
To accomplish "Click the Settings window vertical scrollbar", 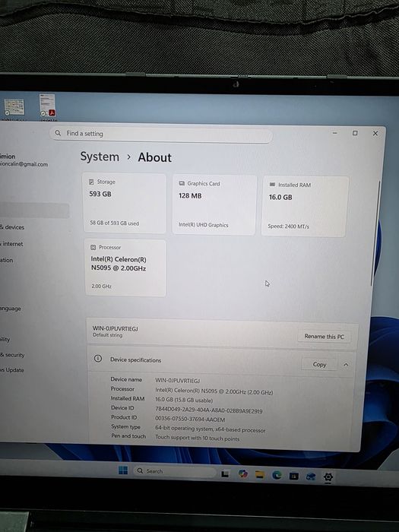I will point(376,234).
